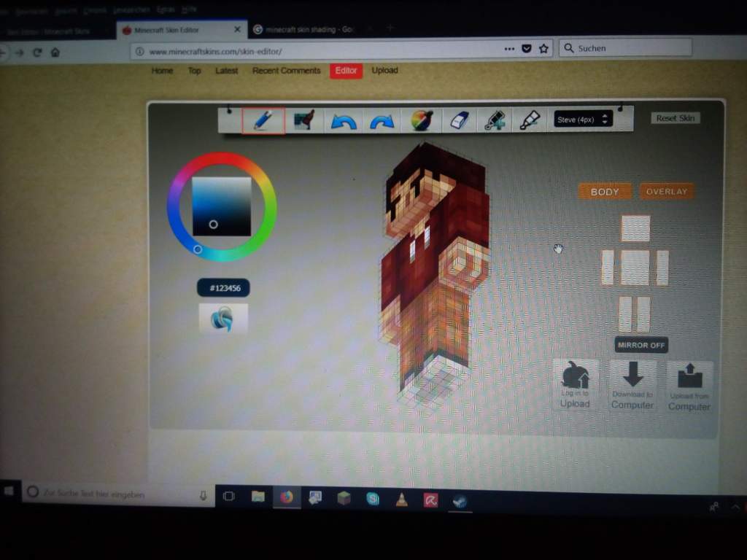
Task: Click the Firefox taskbar icon
Action: pyautogui.click(x=286, y=497)
